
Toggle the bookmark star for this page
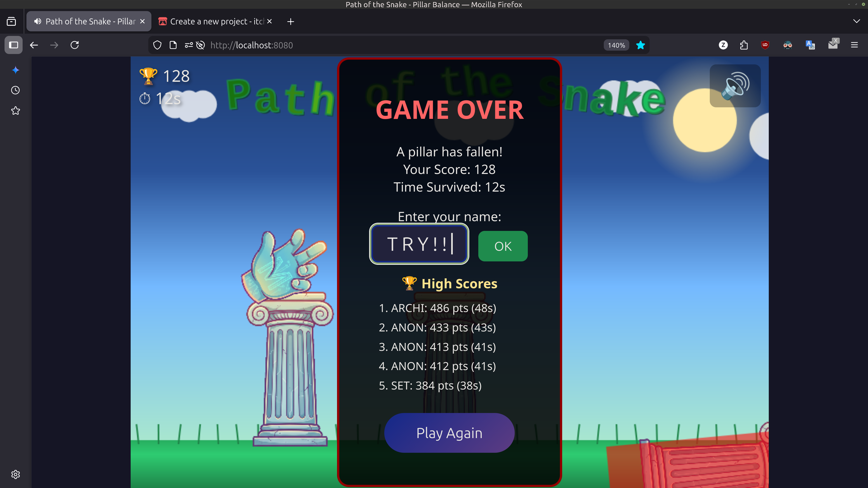point(640,45)
